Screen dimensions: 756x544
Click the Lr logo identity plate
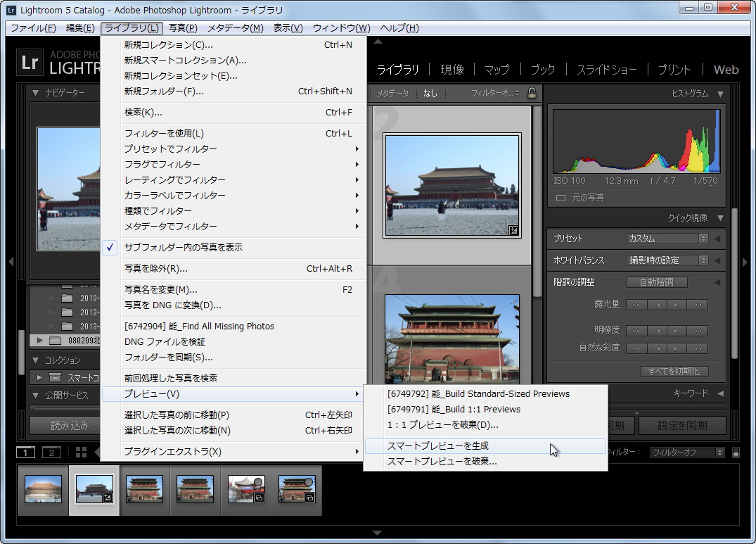click(x=30, y=63)
